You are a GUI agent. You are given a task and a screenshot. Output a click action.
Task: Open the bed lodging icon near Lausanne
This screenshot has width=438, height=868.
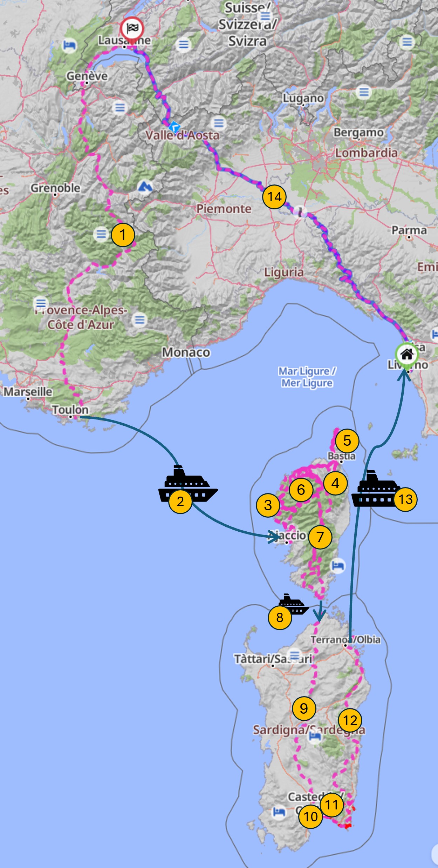(69, 45)
